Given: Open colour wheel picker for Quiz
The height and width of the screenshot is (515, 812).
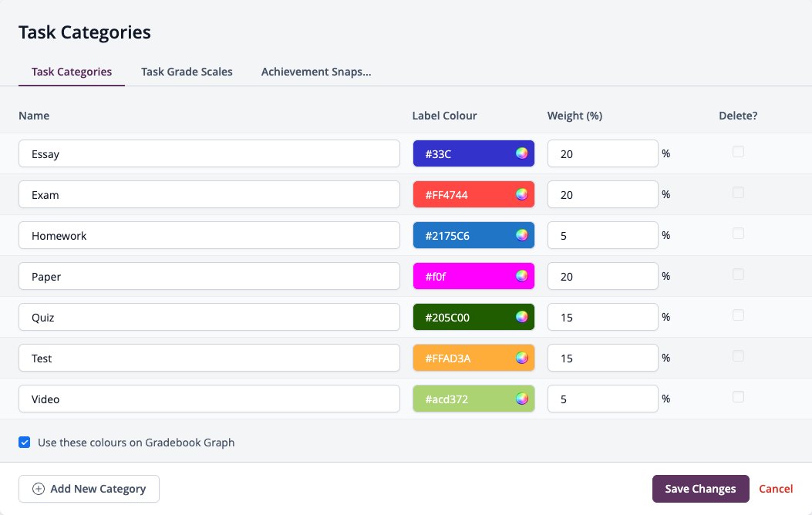Looking at the screenshot, I should pos(521,317).
